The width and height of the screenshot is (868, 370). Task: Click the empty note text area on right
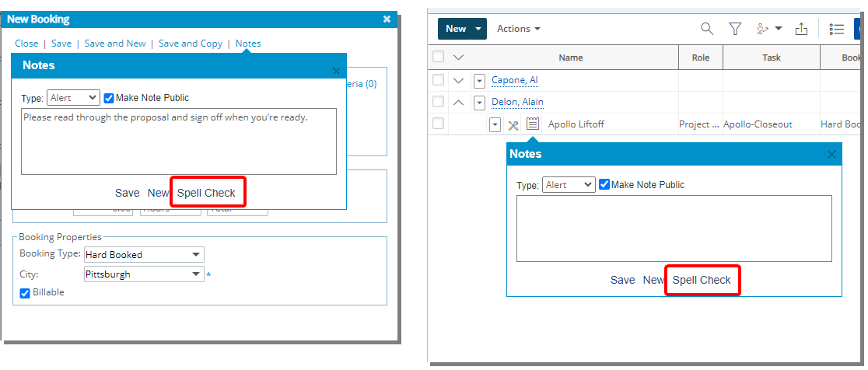674,229
